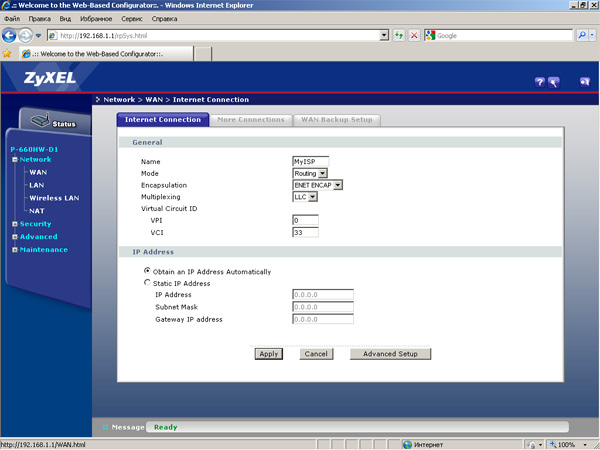Click the red Stop loading icon

414,35
